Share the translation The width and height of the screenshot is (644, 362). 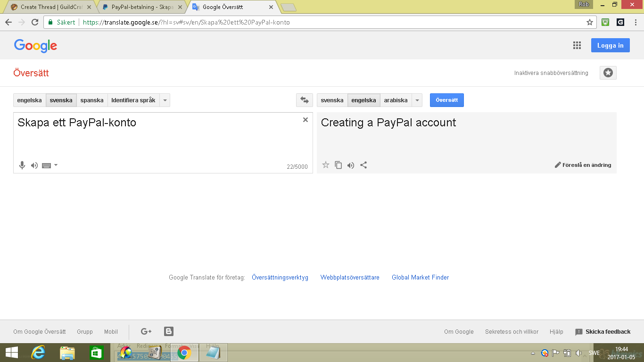pos(363,165)
